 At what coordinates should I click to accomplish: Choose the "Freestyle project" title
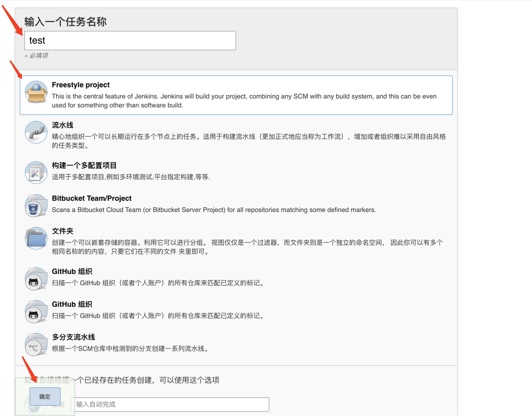[x=81, y=85]
